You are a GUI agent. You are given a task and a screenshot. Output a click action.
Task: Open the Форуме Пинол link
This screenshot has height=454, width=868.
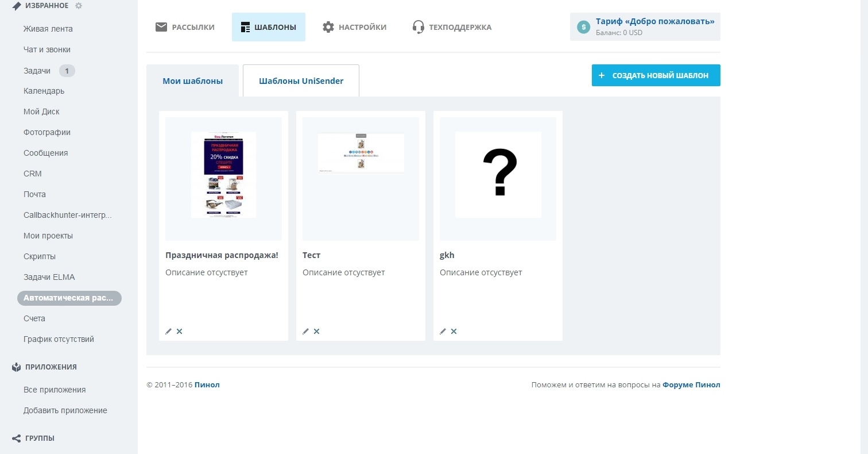[691, 385]
